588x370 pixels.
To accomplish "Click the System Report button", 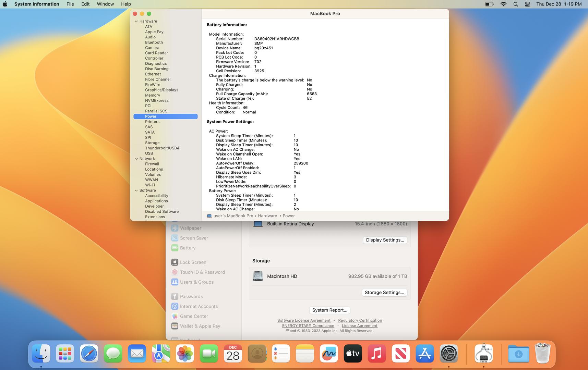I will 329,310.
